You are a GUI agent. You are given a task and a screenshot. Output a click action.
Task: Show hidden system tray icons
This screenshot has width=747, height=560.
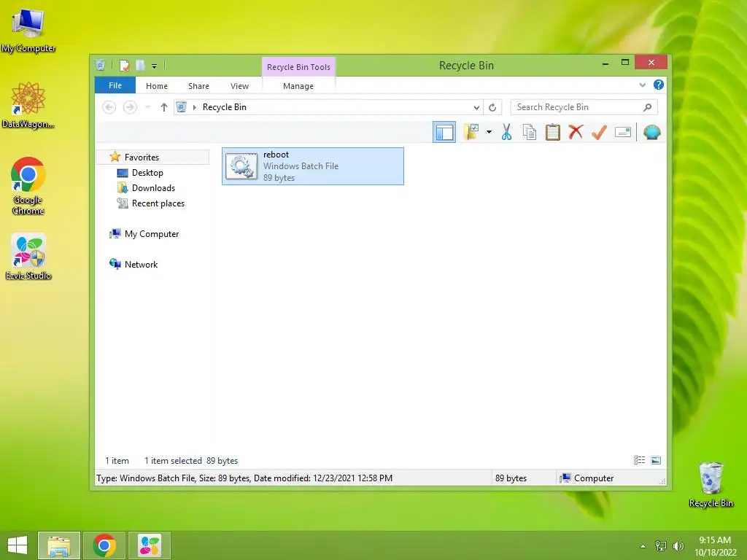click(643, 546)
